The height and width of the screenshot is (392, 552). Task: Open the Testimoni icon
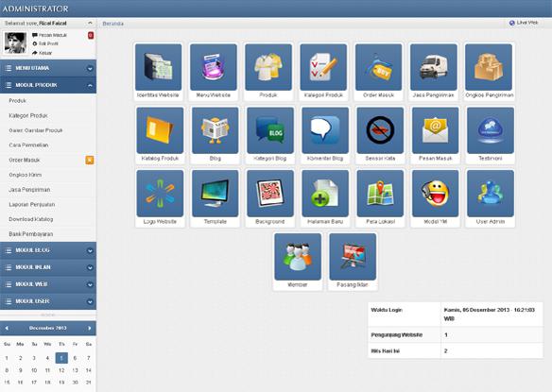click(491, 130)
